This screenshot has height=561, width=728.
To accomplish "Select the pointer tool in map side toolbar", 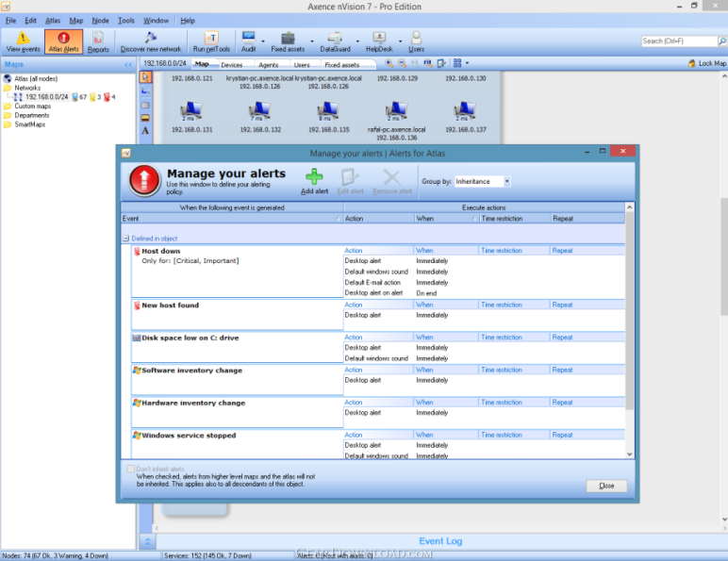I will [145, 77].
